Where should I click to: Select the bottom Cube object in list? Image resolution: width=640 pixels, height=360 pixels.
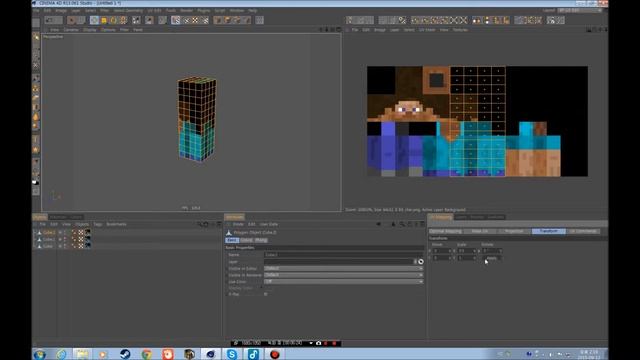pos(48,246)
